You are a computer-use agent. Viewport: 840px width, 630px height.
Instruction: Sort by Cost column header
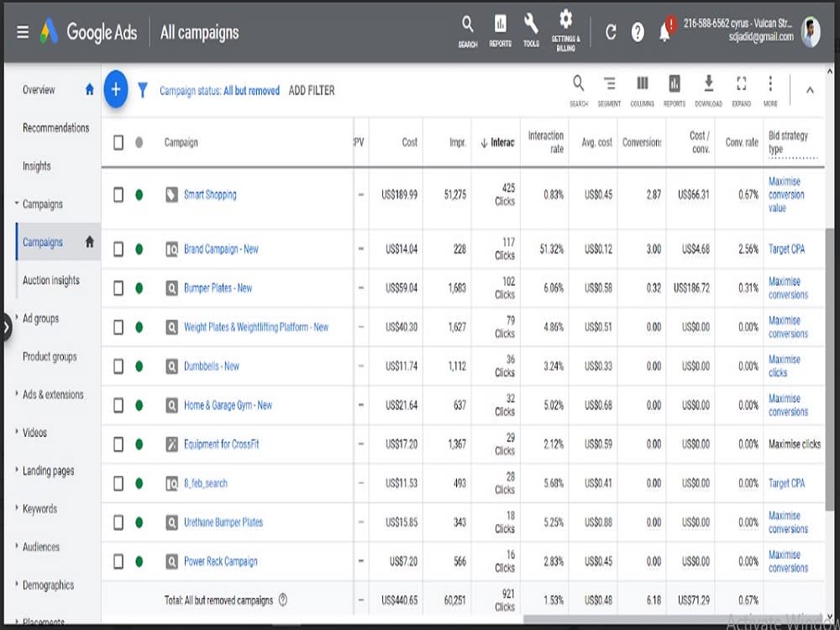409,143
